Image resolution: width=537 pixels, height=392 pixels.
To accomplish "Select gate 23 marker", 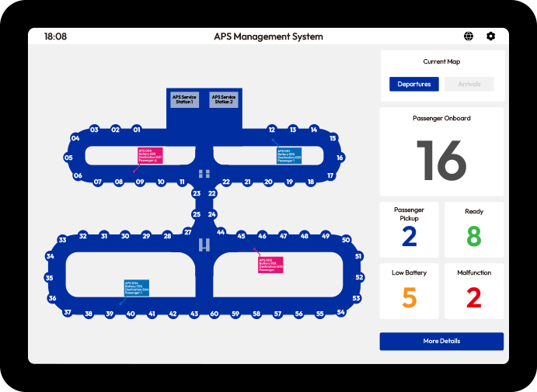I will pyautogui.click(x=197, y=193).
